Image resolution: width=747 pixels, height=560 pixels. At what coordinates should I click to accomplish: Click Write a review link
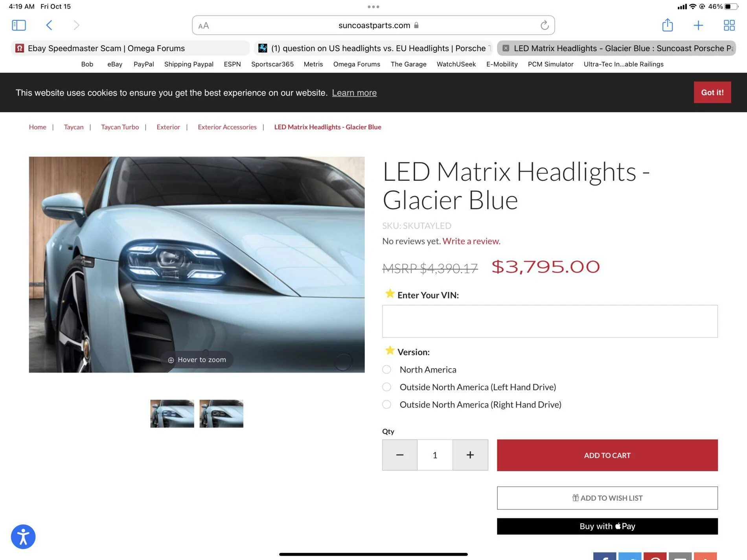point(471,241)
